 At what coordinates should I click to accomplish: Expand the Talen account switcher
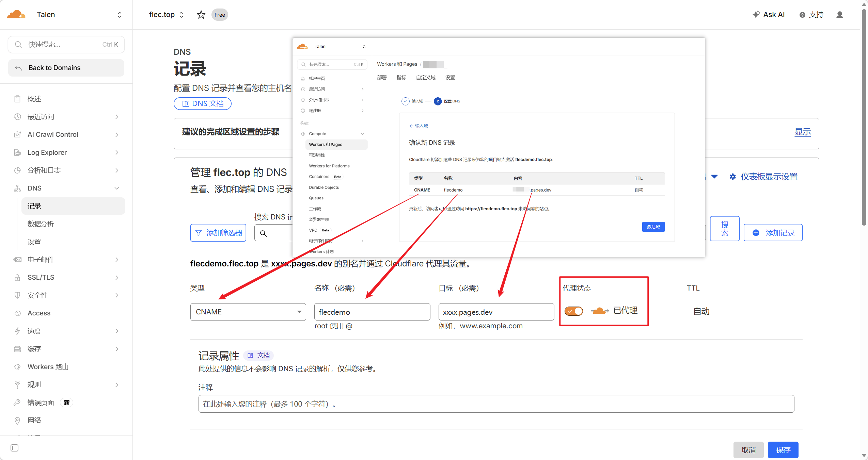120,15
